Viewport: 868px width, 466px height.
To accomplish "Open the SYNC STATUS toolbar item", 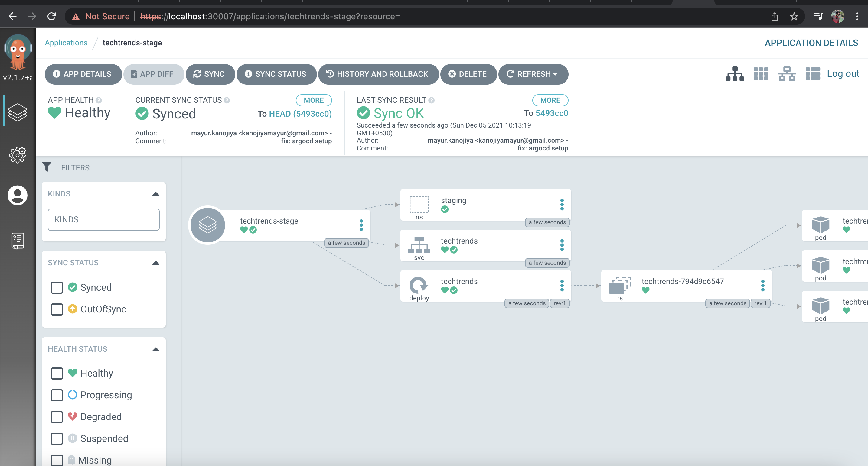I will [276, 74].
